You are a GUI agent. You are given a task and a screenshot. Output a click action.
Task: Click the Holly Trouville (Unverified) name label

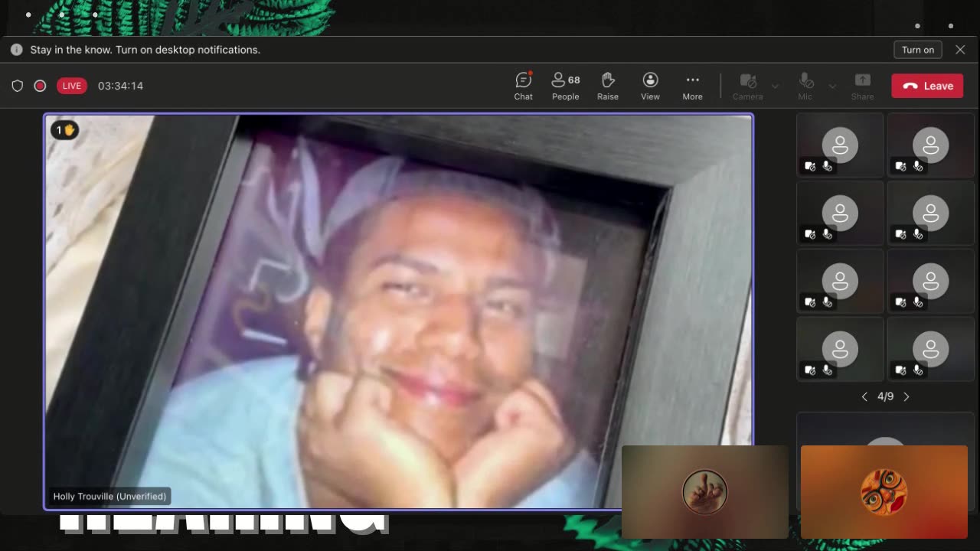(109, 496)
